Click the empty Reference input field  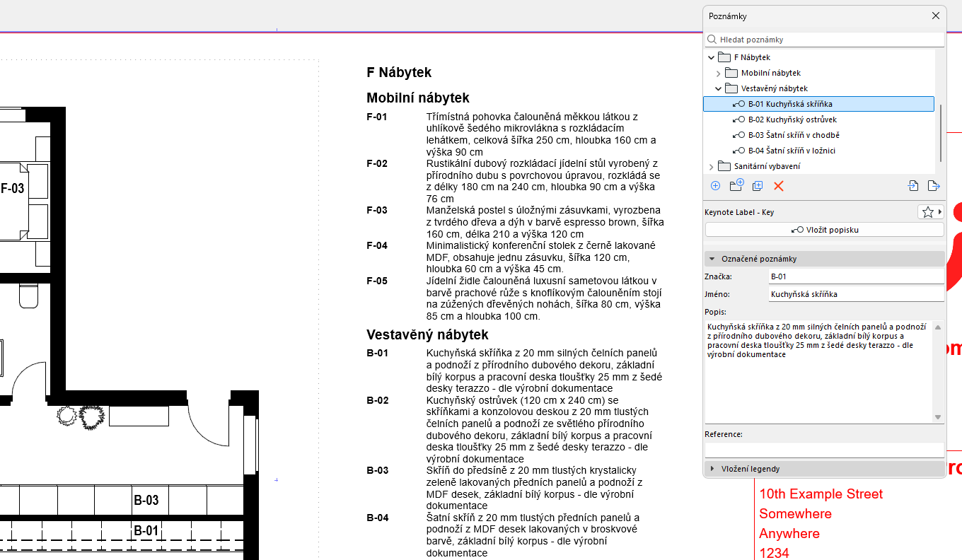824,450
